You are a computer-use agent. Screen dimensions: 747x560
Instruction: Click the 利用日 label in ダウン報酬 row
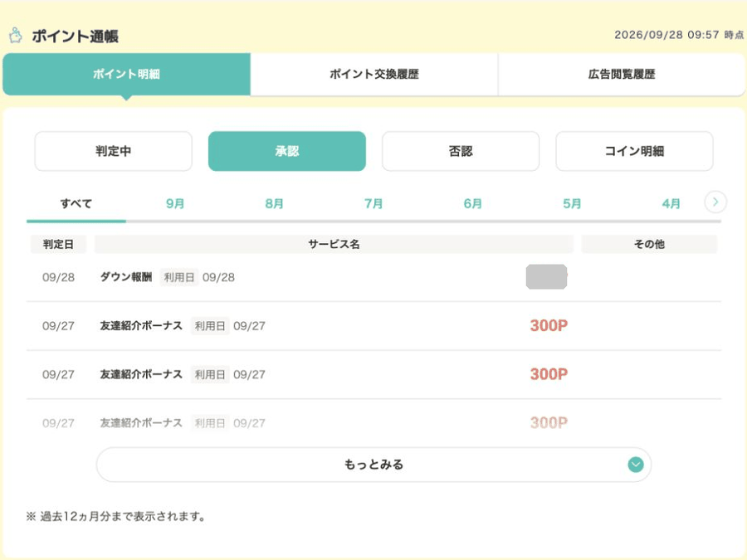pos(179,277)
